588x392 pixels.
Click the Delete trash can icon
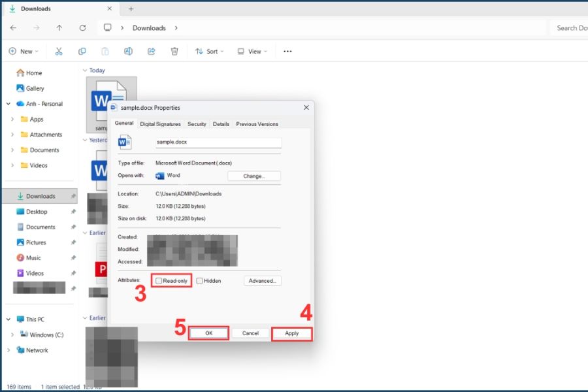174,52
